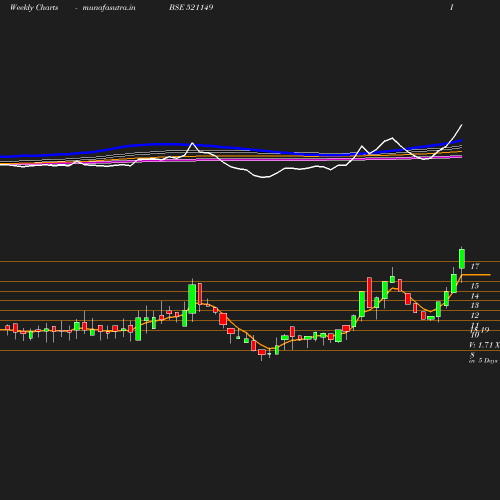Click the 'BSE 521149' ticker label

click(x=191, y=7)
